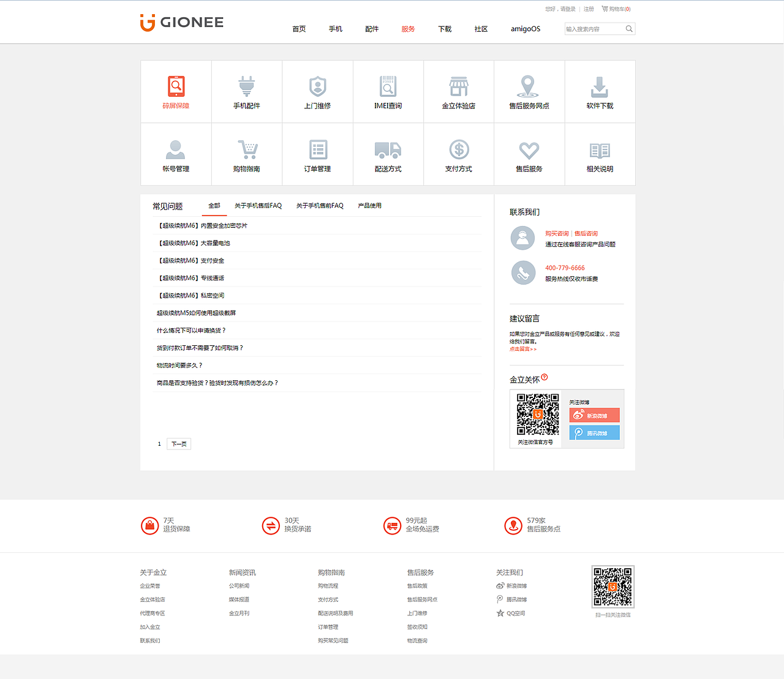The height and width of the screenshot is (679, 784).
Task: Click the 579家售后服务点 pin icon
Action: 513,525
